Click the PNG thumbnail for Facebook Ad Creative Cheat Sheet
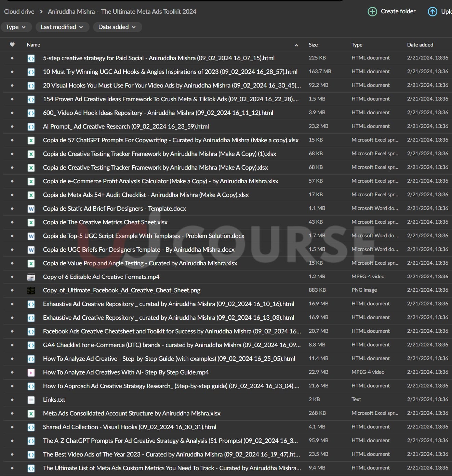The height and width of the screenshot is (476, 452). click(x=31, y=290)
